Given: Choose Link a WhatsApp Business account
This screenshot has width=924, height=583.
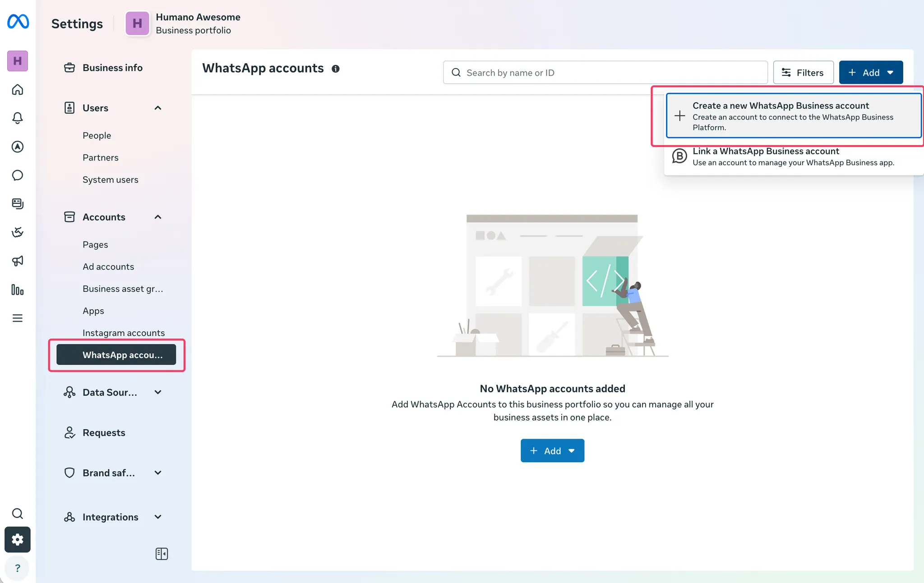Looking at the screenshot, I should coord(794,156).
